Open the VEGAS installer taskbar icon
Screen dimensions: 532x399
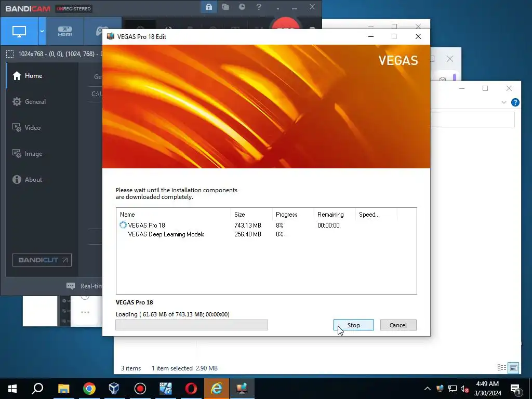coord(242,389)
